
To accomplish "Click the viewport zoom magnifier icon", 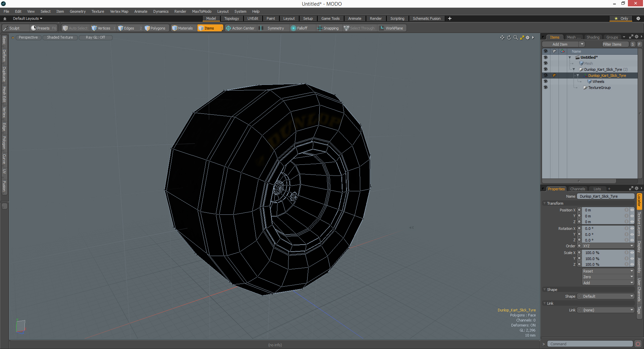I will coord(516,38).
